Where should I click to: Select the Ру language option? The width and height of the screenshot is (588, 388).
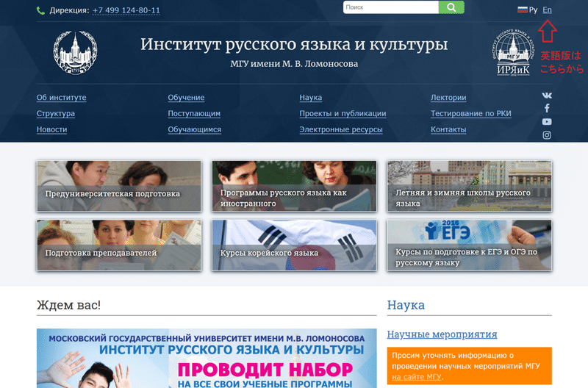click(x=533, y=10)
